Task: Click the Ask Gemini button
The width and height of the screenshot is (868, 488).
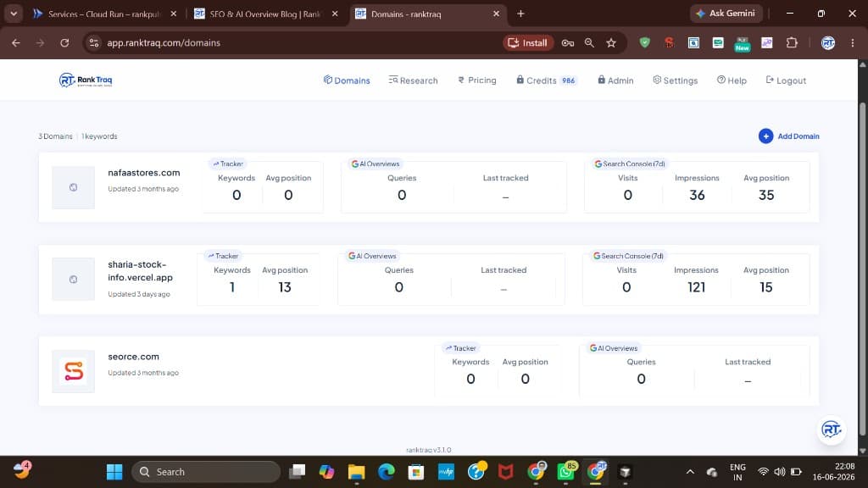Action: point(726,14)
